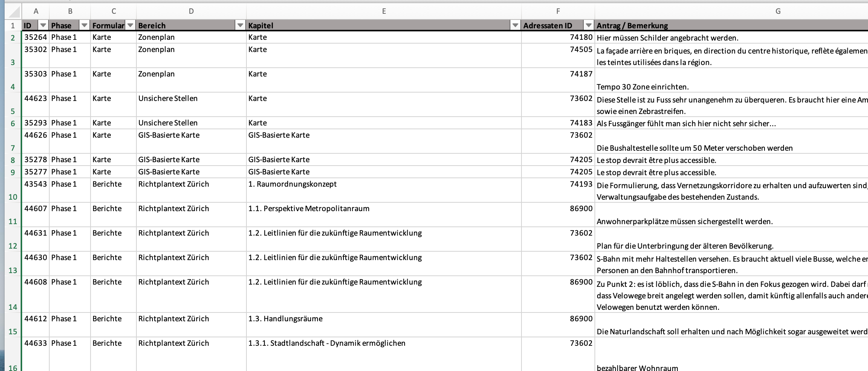Click 'Richtplantext Zürich' cell in row 10
Viewport: 868px width, 371px height.
coord(191,190)
